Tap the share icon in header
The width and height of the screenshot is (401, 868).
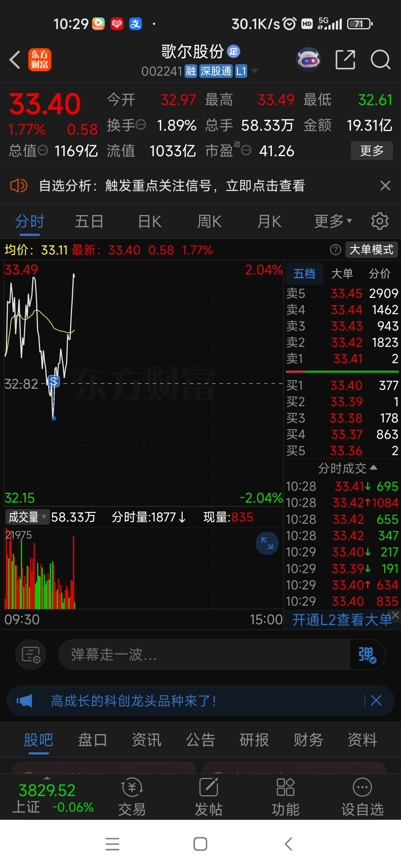[x=345, y=59]
